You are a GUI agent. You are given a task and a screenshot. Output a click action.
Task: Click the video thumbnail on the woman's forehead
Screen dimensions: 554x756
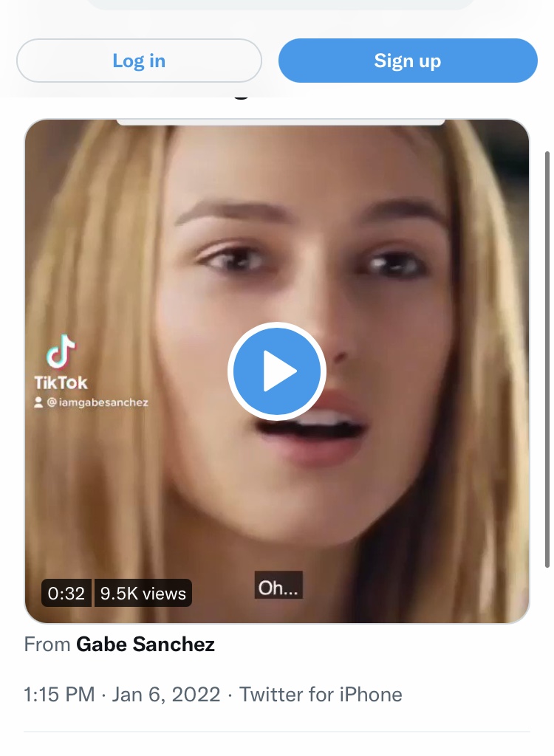(309, 164)
